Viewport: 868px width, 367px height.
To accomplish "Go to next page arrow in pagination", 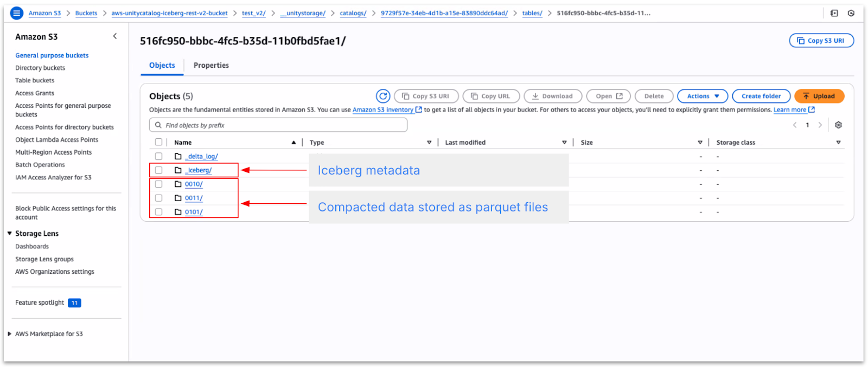I will point(820,125).
